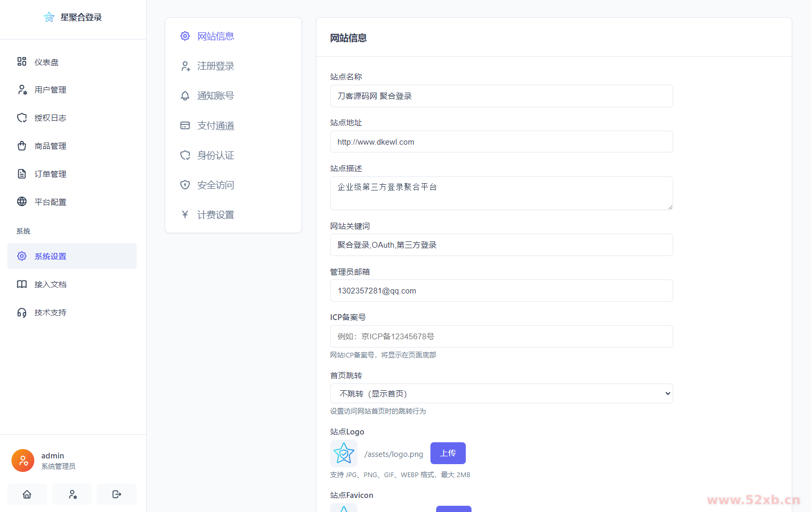Click the home icon button at bottom-left

[27, 494]
